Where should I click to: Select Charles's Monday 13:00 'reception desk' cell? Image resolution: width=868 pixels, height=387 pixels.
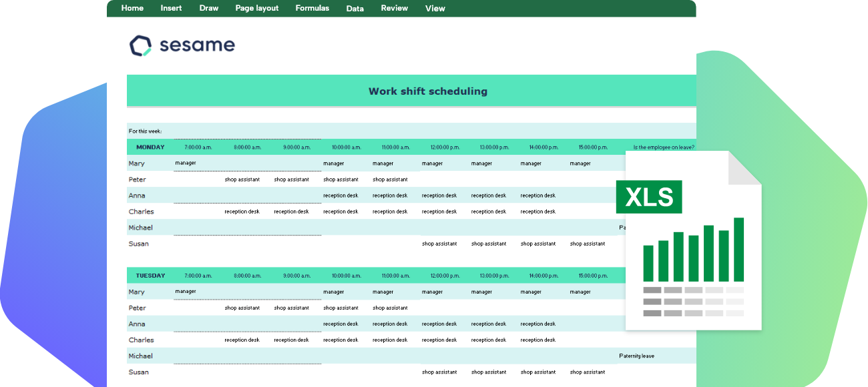[489, 212]
